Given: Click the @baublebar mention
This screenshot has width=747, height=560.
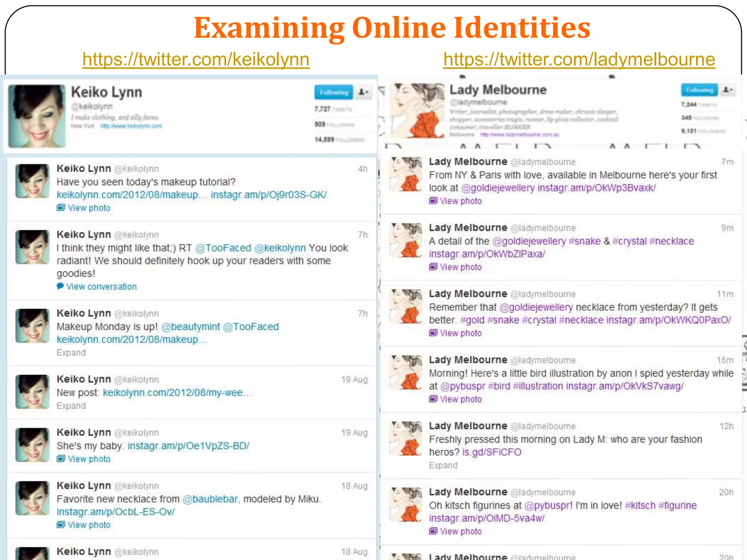Looking at the screenshot, I should 210,499.
